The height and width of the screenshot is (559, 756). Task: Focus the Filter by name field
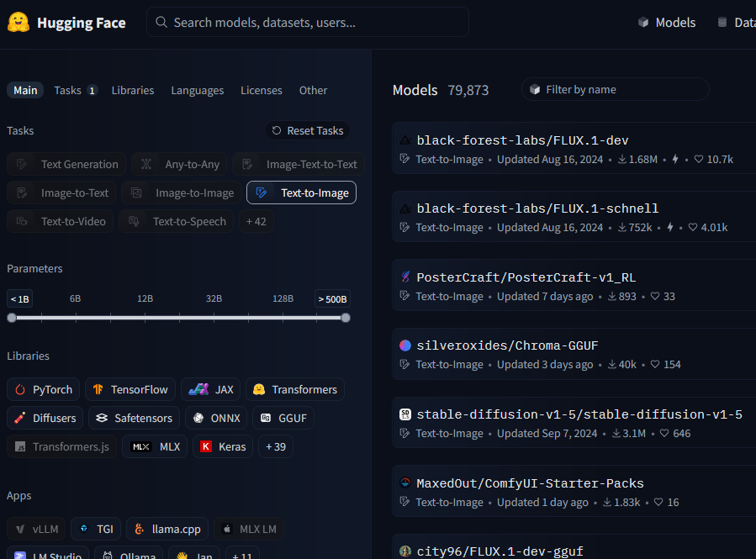[622, 89]
